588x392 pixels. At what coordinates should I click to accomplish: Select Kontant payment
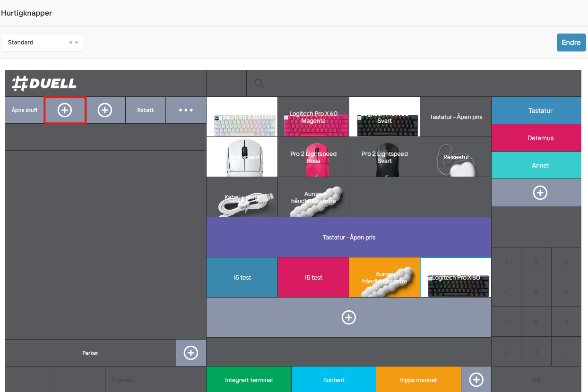pyautogui.click(x=334, y=380)
